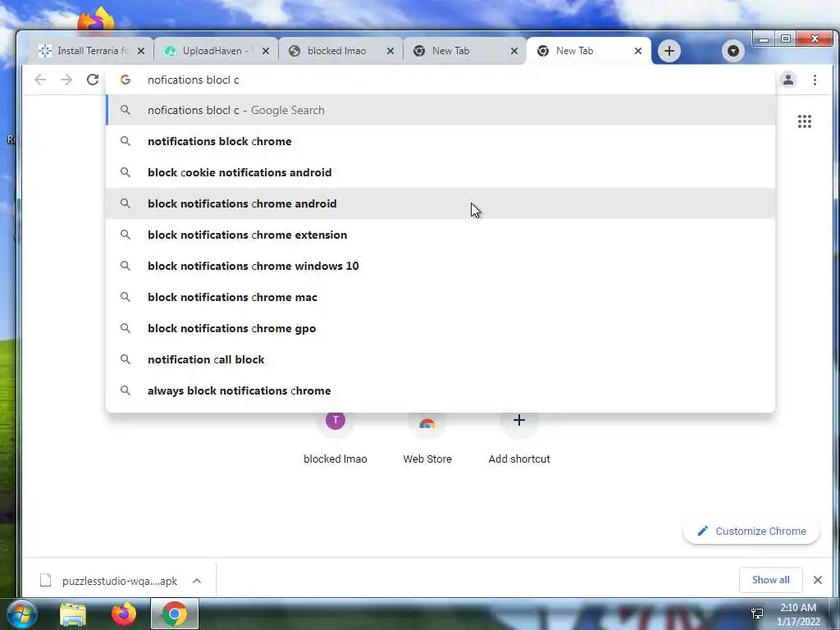Image resolution: width=840 pixels, height=630 pixels.
Task: Open Windows Explorer from the taskbar
Action: click(73, 614)
